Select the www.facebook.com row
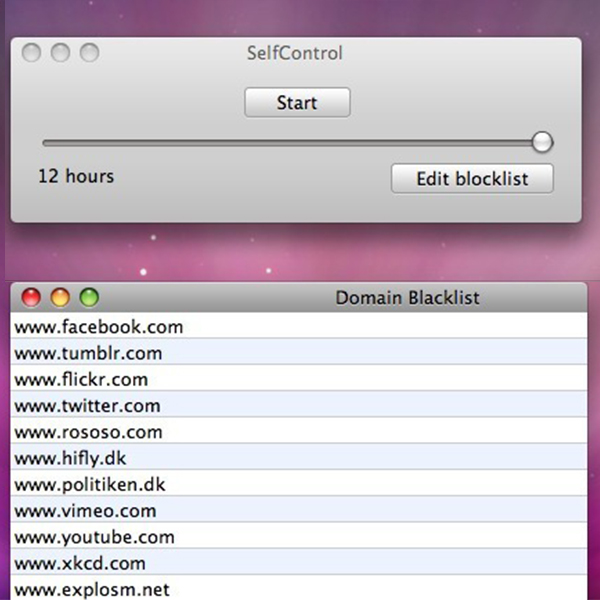Screen dimensions: 600x600 [x=299, y=326]
